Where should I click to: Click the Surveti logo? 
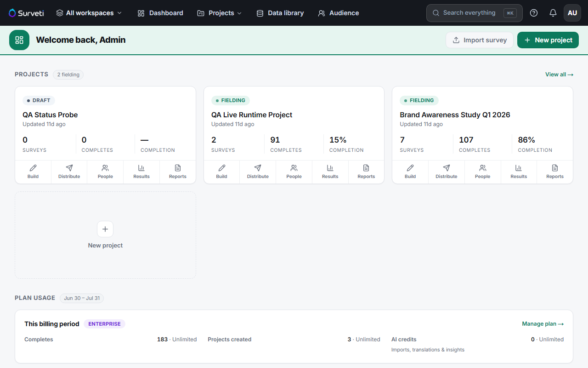pyautogui.click(x=26, y=13)
